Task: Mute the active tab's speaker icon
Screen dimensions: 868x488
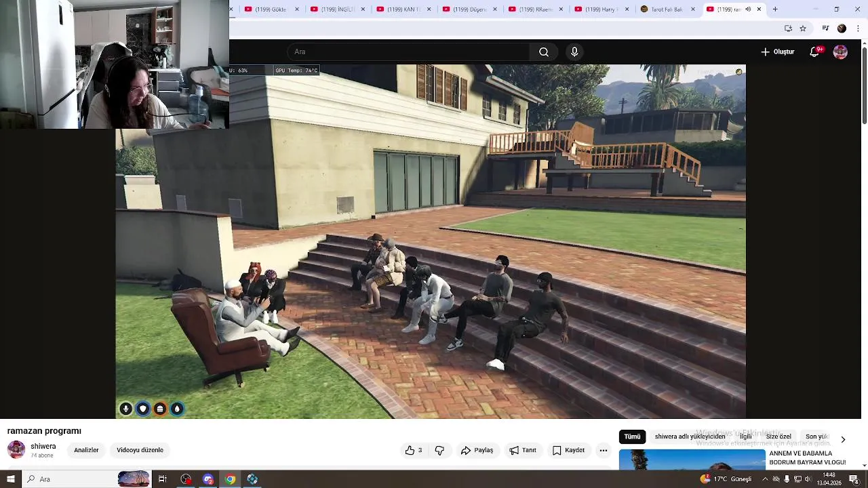Action: tap(748, 9)
